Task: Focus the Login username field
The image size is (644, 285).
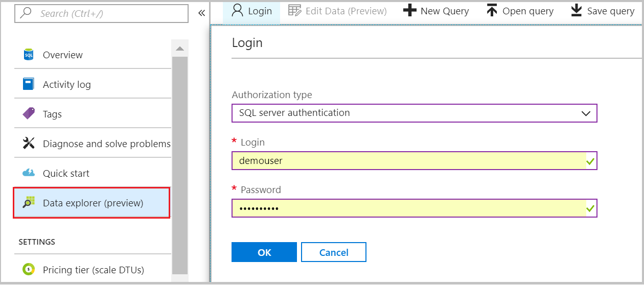Action: point(409,160)
